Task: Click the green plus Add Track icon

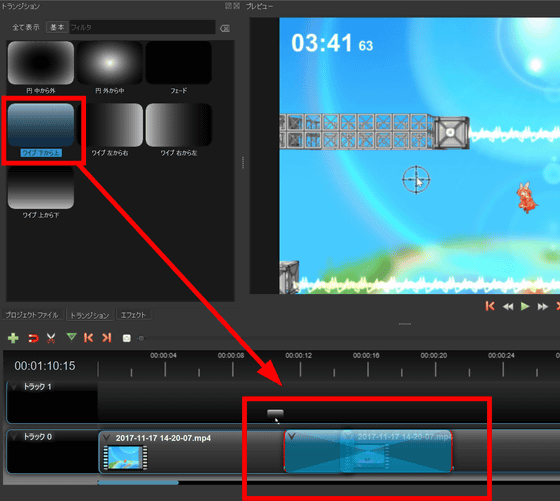Action: [13, 338]
